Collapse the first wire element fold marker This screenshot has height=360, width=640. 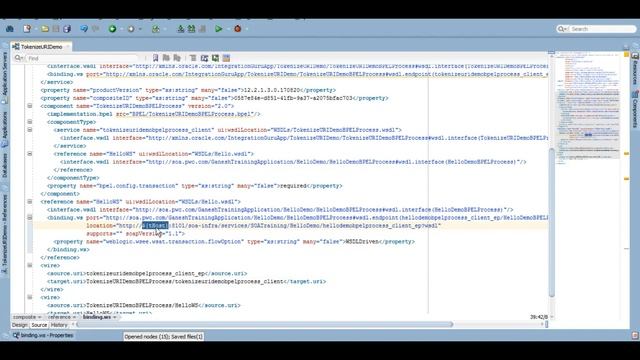tap(30, 265)
